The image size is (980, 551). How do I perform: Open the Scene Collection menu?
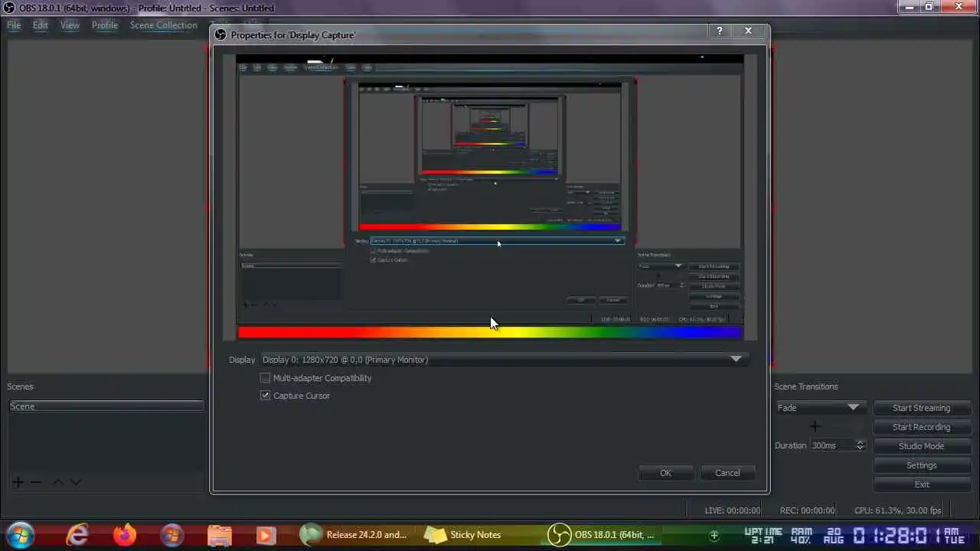point(164,25)
